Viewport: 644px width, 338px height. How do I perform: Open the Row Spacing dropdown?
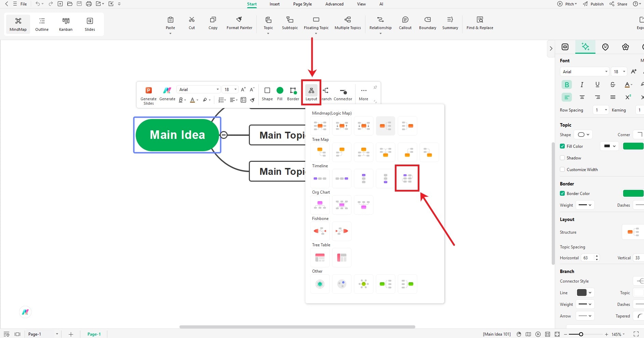tap(601, 110)
